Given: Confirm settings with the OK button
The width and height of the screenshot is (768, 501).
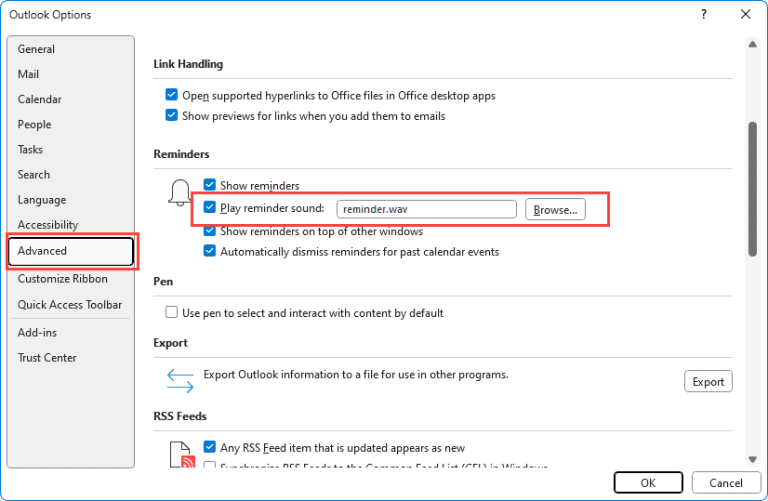Looking at the screenshot, I should pos(648,482).
